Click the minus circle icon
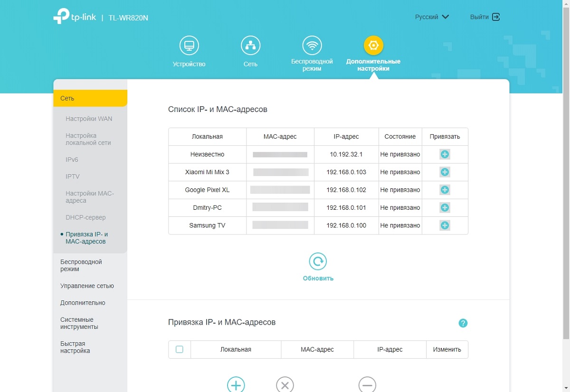The width and height of the screenshot is (570, 392). (367, 385)
